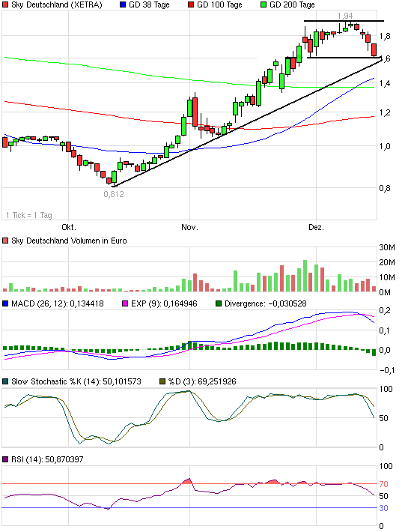Image resolution: width=408 pixels, height=532 pixels.
Task: Click the green GD 200 Tage swatch
Action: point(264,4)
